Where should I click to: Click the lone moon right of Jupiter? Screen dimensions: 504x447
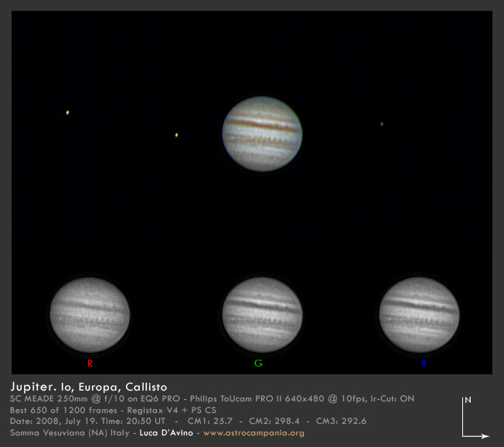(382, 124)
